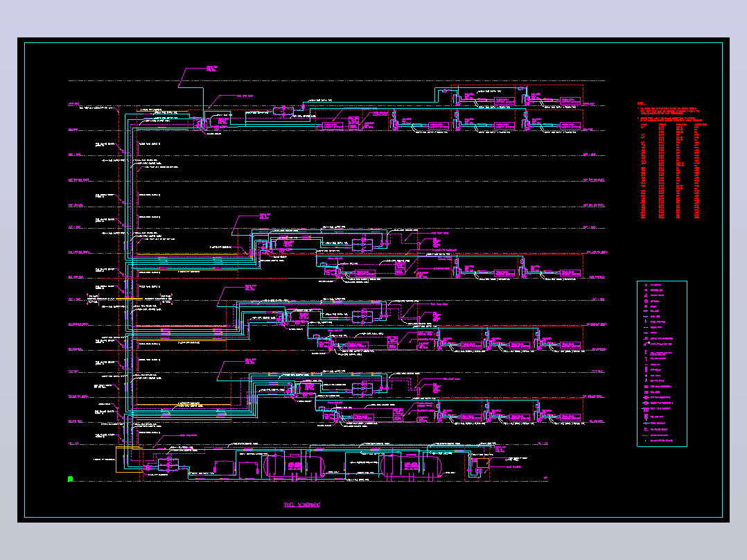Screen dimensions: 747x560
Task: Select the green square marker at drawing's lower left
Action: [x=71, y=479]
